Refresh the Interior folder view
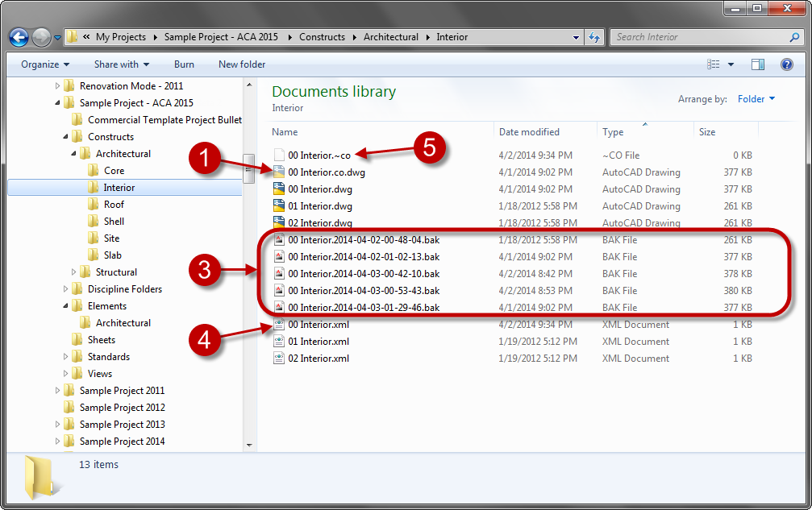The image size is (812, 510). 593,36
